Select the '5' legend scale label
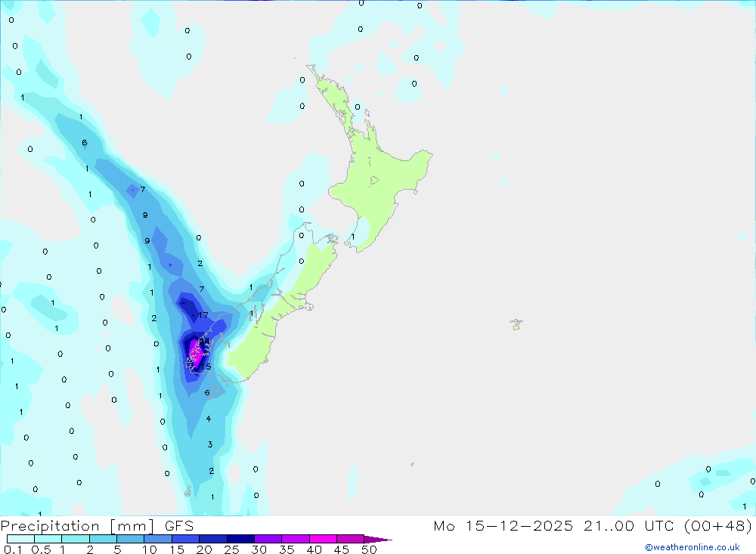Screen dimensions: 756x554 pyautogui.click(x=117, y=549)
